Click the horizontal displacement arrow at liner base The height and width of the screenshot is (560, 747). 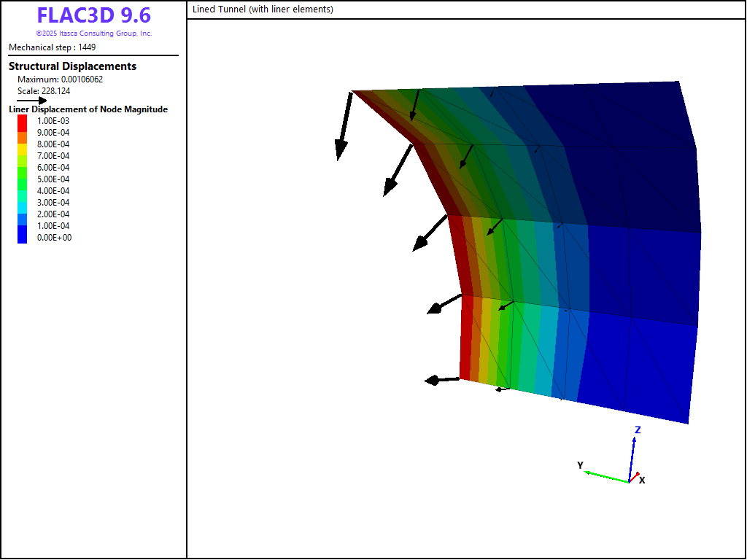point(441,380)
